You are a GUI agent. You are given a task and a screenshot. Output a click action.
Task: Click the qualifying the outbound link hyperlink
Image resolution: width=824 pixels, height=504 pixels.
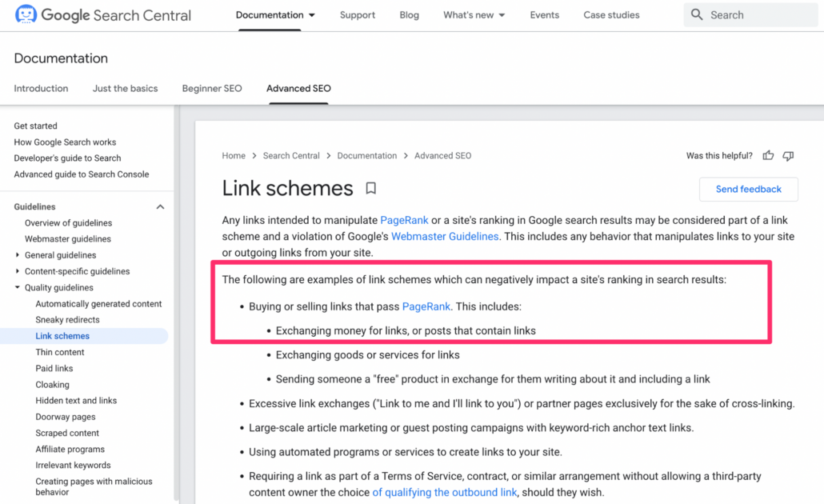445,492
